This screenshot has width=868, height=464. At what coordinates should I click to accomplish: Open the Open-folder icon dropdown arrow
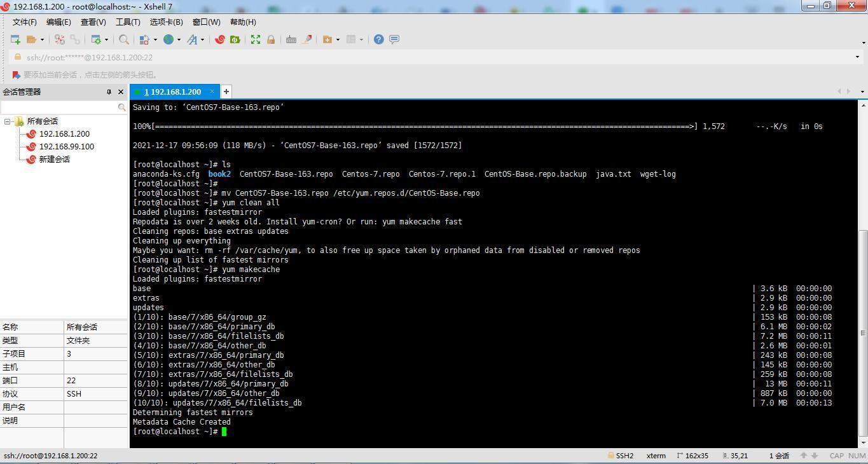43,40
